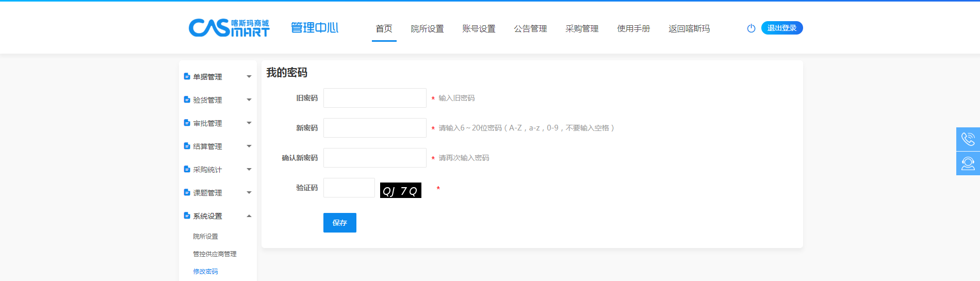This screenshot has width=980, height=281.
Task: Expand the 采购统计 menu arrow
Action: tap(249, 170)
